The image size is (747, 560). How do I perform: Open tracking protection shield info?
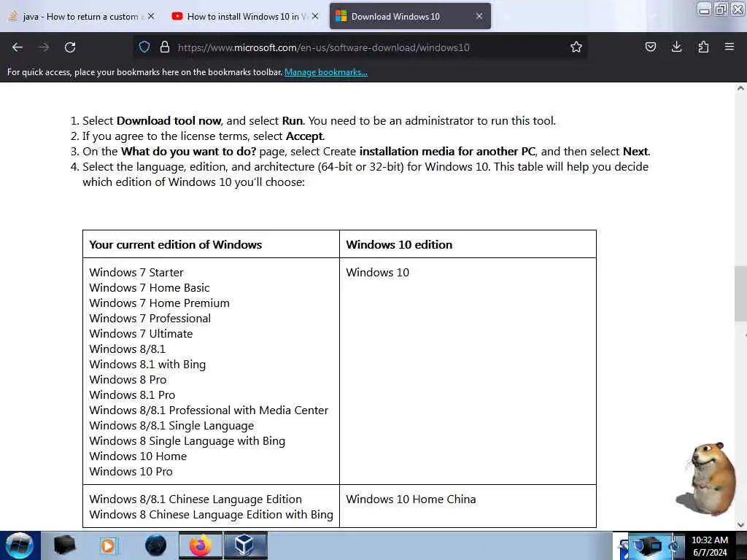(x=144, y=47)
